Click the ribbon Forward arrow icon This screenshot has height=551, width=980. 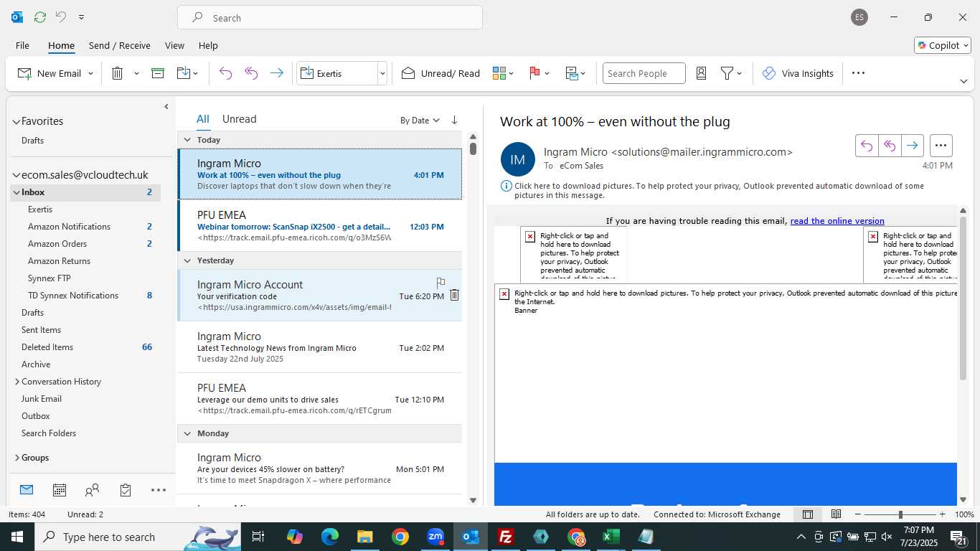coord(276,73)
